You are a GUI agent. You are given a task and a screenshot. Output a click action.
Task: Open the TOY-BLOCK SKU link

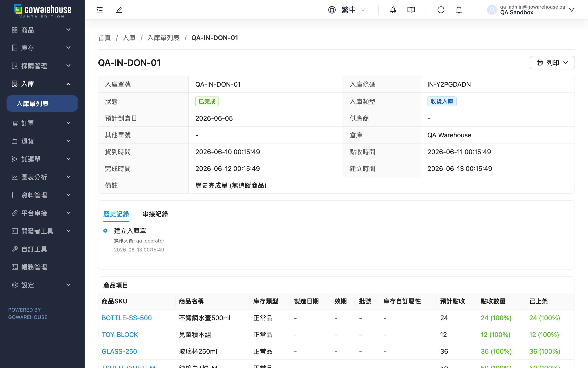[120, 334]
